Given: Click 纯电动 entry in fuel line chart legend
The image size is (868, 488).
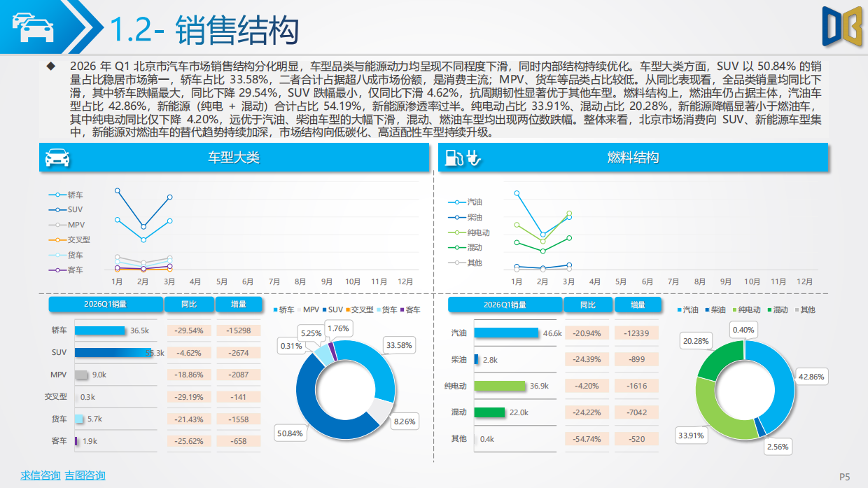Looking at the screenshot, I should click(x=469, y=232).
